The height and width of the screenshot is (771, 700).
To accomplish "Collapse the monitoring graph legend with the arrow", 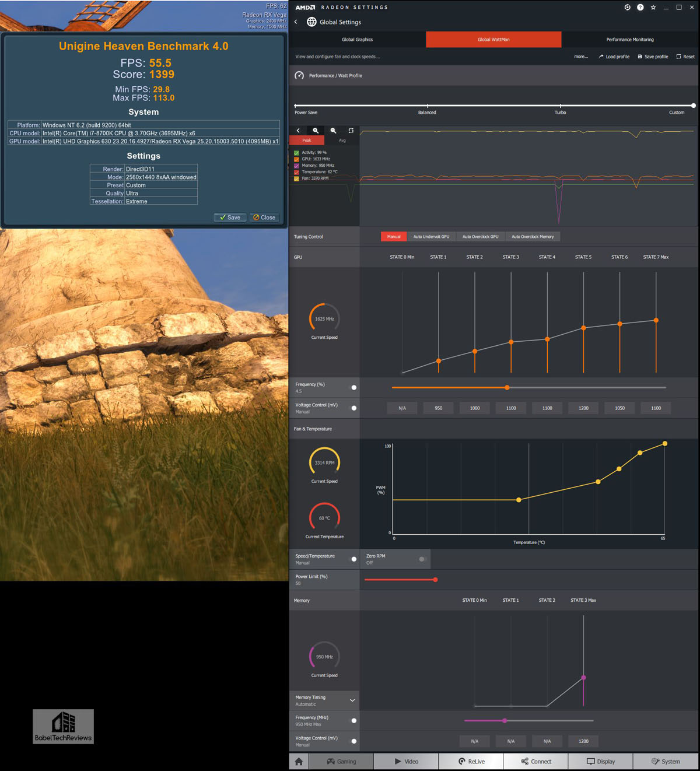I will click(298, 131).
